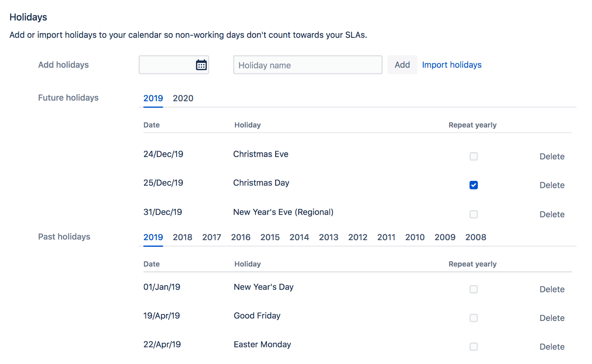
Task: View past holidays for 2015
Action: 270,237
